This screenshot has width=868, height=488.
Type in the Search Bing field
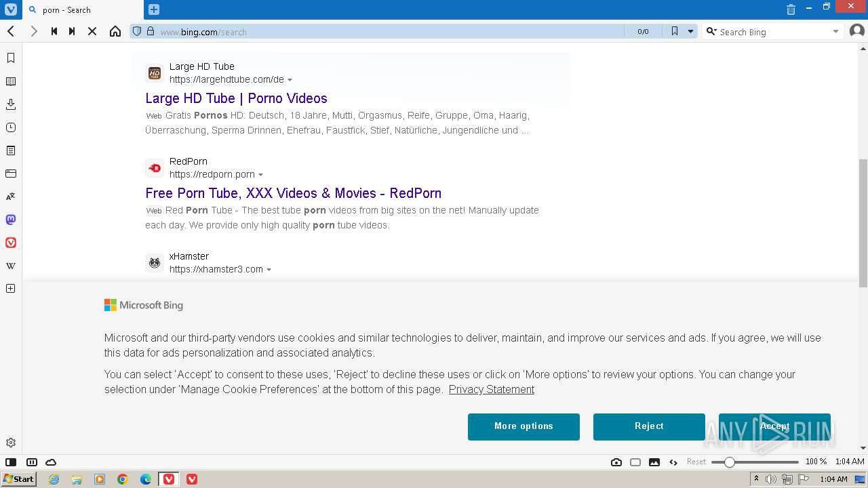coord(773,32)
